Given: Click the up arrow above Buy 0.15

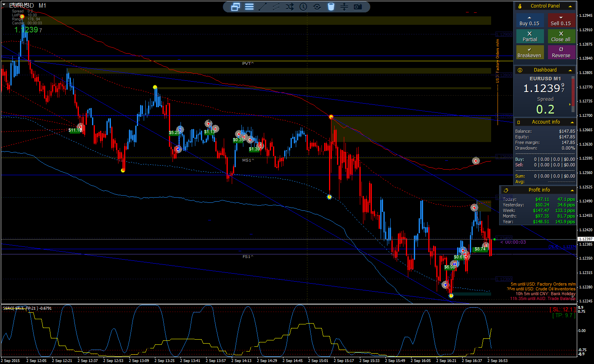Looking at the screenshot, I should tap(530, 18).
